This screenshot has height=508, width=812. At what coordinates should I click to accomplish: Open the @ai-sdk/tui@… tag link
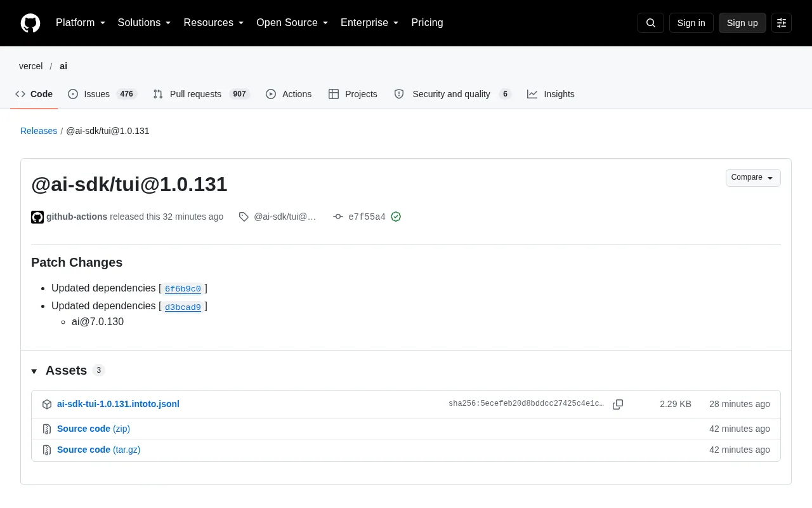coord(285,217)
